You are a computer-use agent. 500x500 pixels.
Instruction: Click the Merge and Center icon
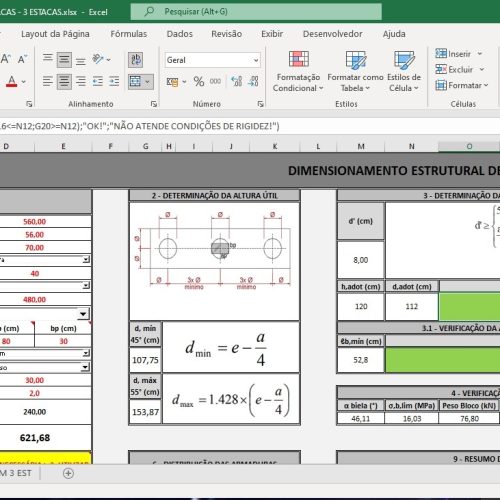(136, 81)
